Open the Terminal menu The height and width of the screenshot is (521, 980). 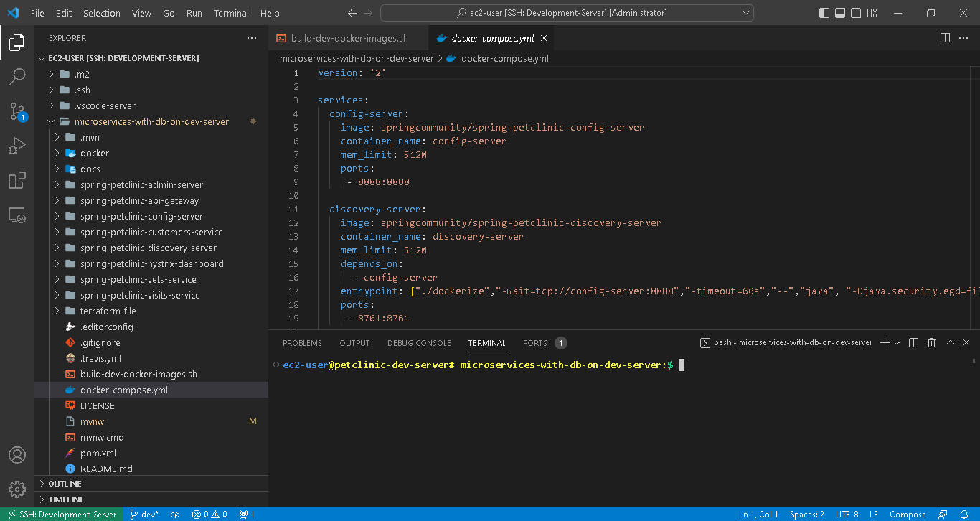click(x=231, y=13)
